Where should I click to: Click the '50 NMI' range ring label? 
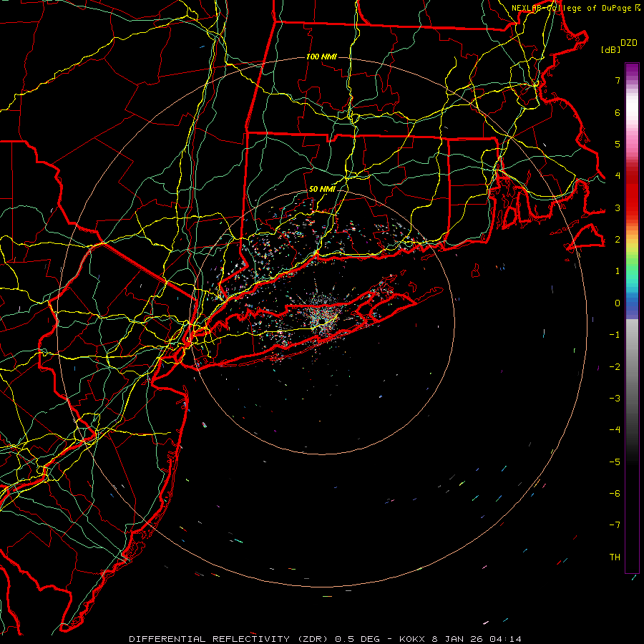click(x=323, y=190)
